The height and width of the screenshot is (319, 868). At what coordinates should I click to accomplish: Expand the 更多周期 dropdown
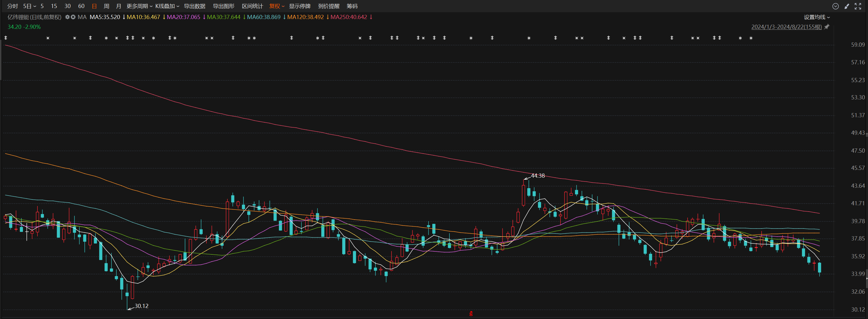pos(139,6)
